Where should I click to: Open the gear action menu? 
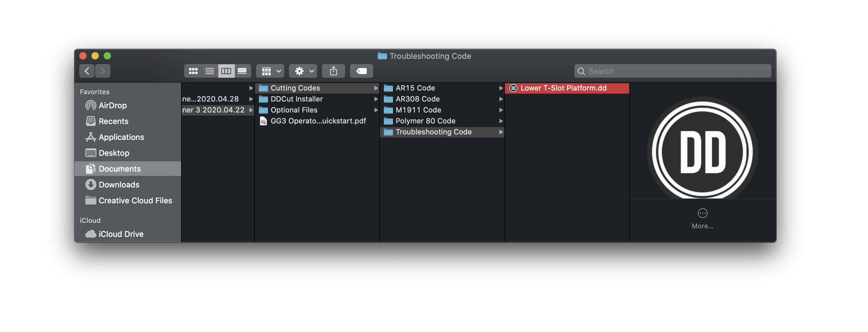303,71
